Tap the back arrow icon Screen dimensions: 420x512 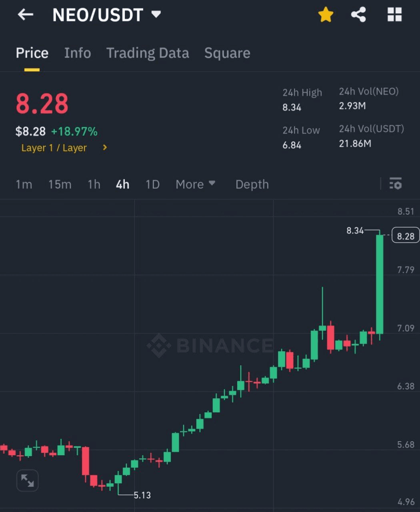coord(26,15)
